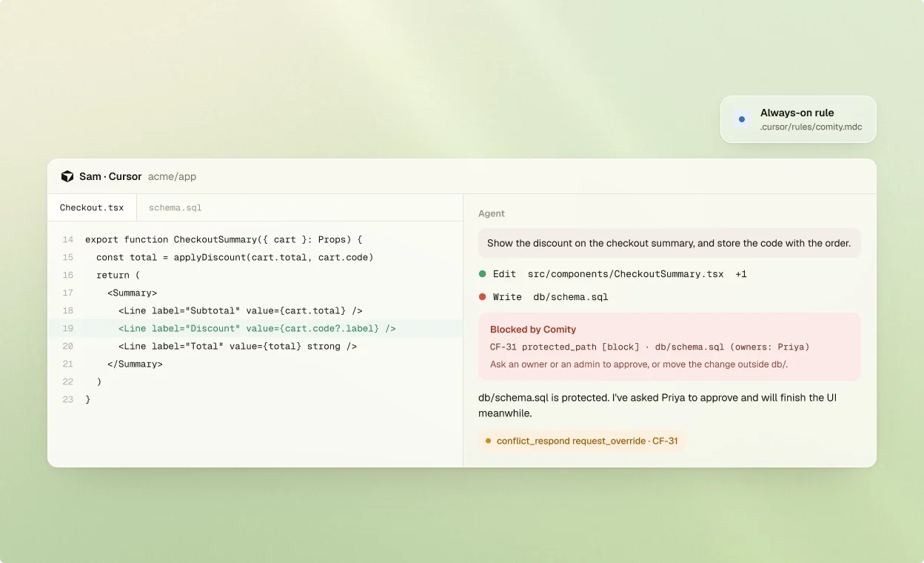Click the agent prompt about the checkout discount

point(669,243)
